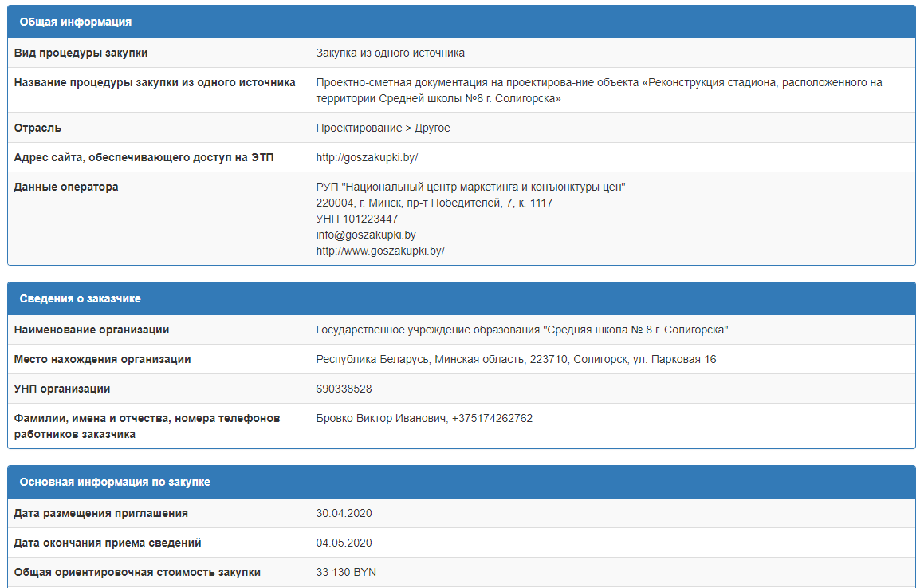Click the "Проектирование > Другое" industry value
924x588 pixels.
[383, 128]
